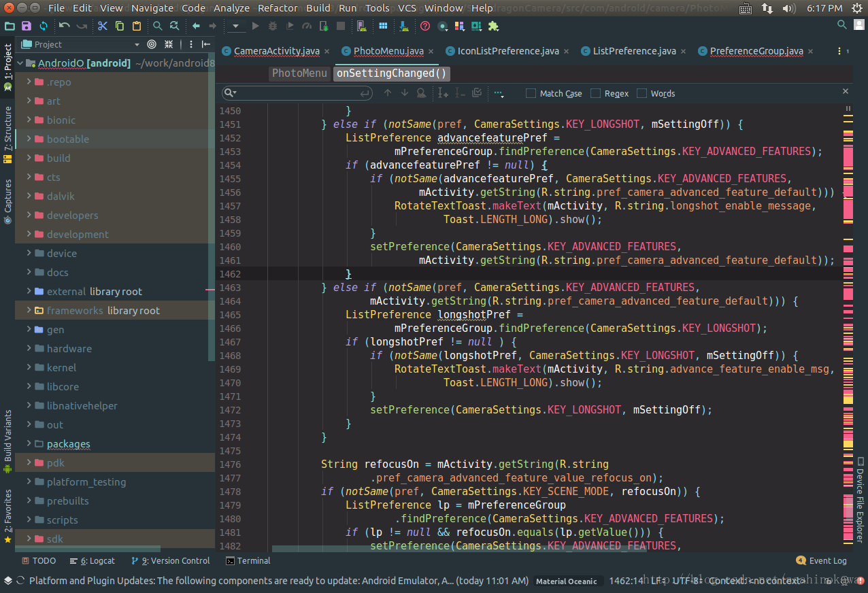Switch to the IconListPreference.java tab
The width and height of the screenshot is (868, 593).
coord(509,51)
